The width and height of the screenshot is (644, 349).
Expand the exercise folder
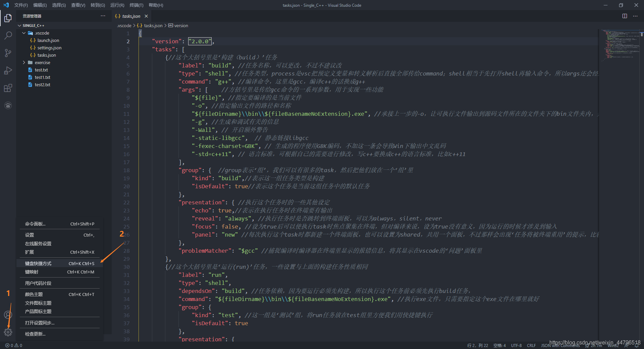(x=42, y=62)
